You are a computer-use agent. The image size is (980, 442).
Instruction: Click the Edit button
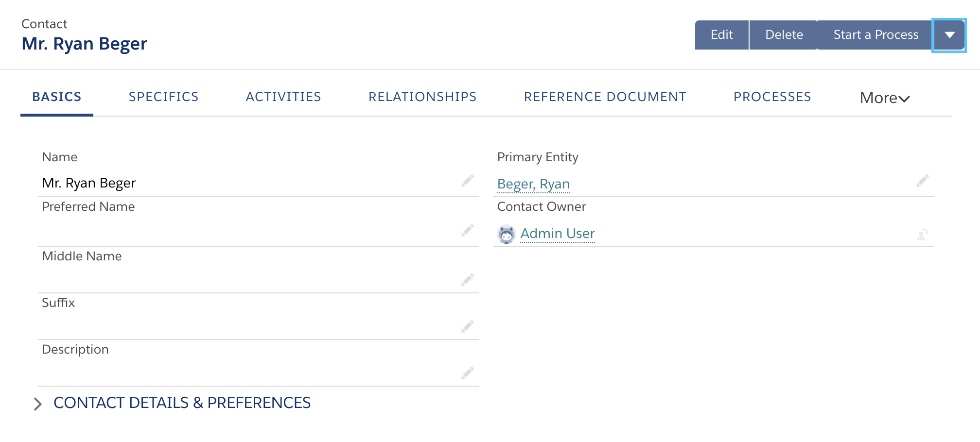coord(722,34)
